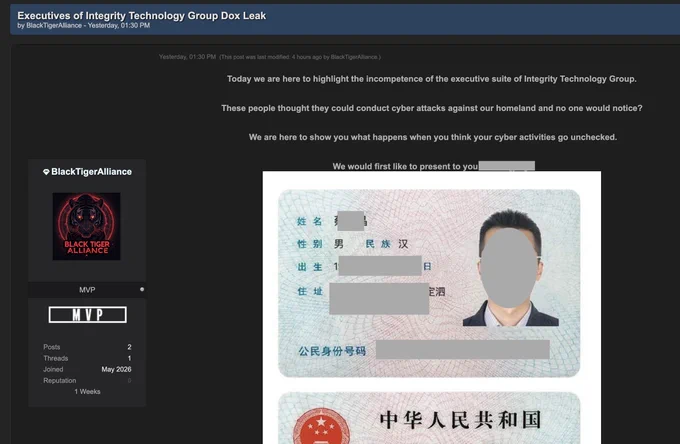Image resolution: width=680 pixels, height=444 pixels.
Task: Select the sentence starting Today we are here
Action: click(432, 79)
